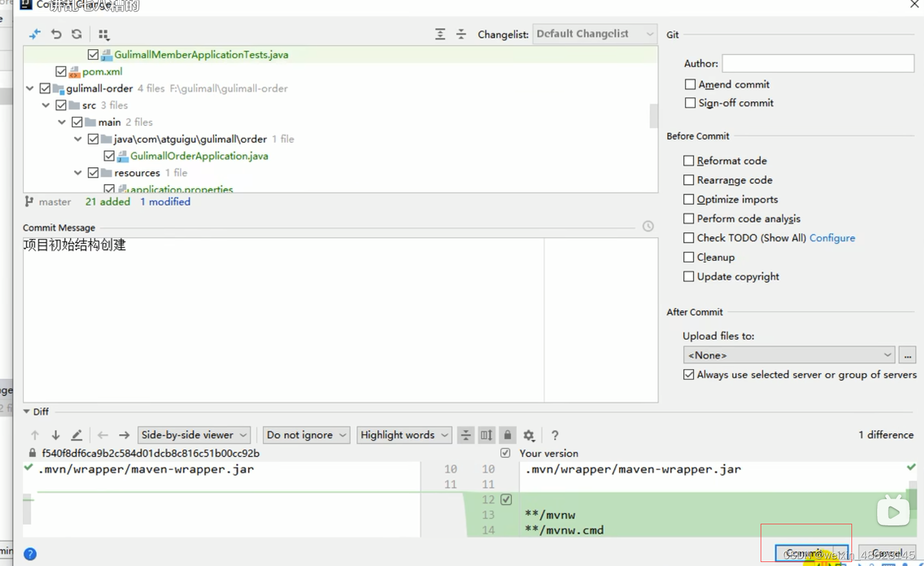The image size is (924, 566).
Task: Click the Author input field
Action: pos(818,63)
